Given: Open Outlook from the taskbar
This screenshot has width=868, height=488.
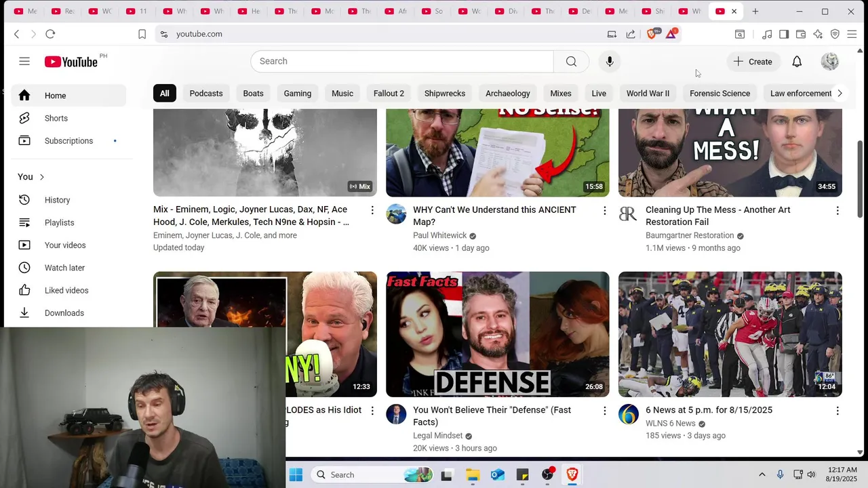Looking at the screenshot, I should pyautogui.click(x=498, y=475).
